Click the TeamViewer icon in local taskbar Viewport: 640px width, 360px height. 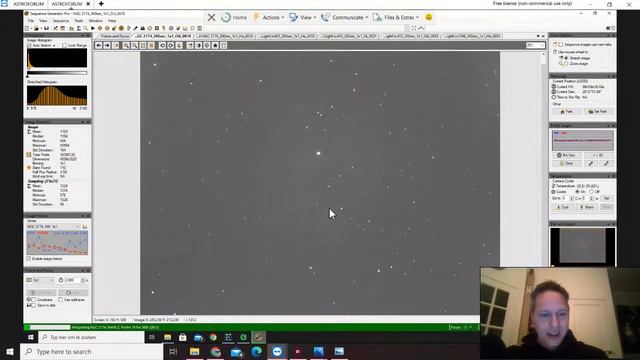coord(277,351)
